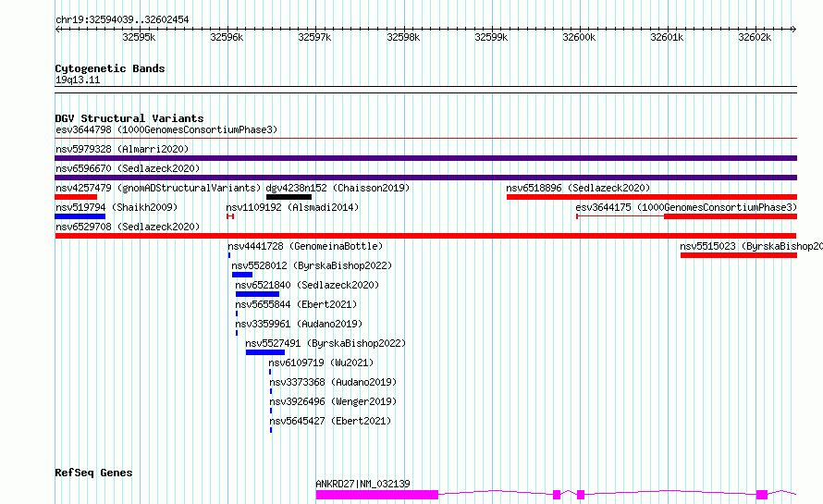Image resolution: width=823 pixels, height=504 pixels.
Task: Click the RefSeq Genes track title
Action: point(93,473)
